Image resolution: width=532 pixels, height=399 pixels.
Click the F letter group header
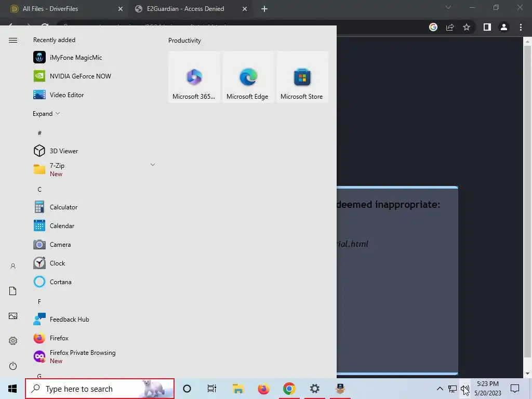click(x=39, y=302)
